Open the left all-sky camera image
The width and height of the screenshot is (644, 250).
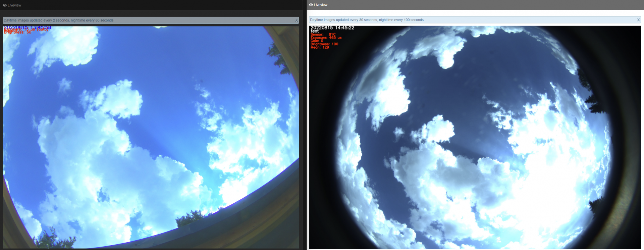pyautogui.click(x=151, y=137)
